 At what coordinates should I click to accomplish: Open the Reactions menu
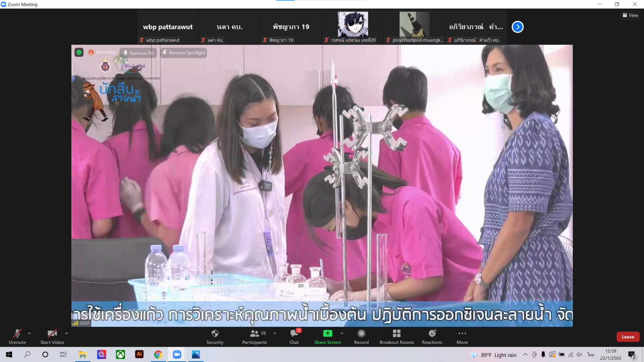pyautogui.click(x=432, y=337)
